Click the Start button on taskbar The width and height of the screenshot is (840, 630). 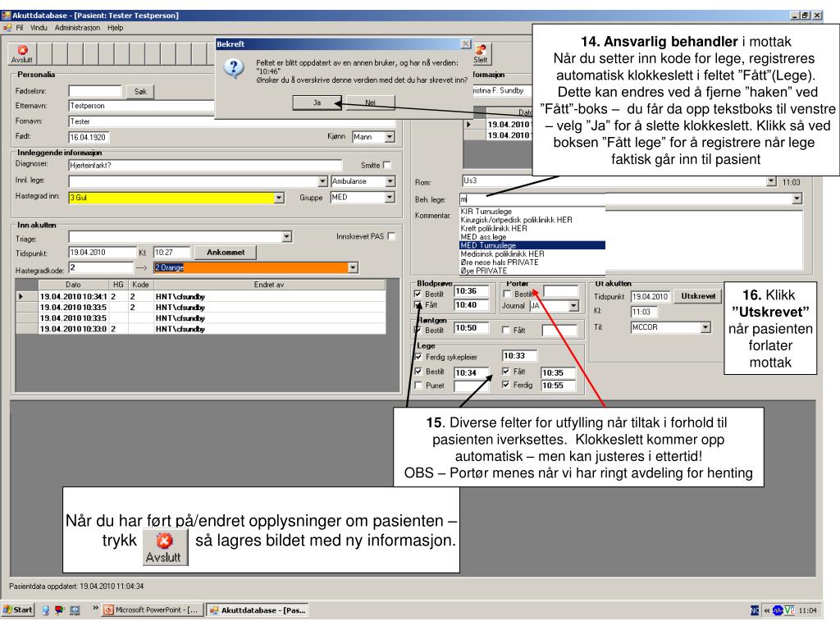18,609
